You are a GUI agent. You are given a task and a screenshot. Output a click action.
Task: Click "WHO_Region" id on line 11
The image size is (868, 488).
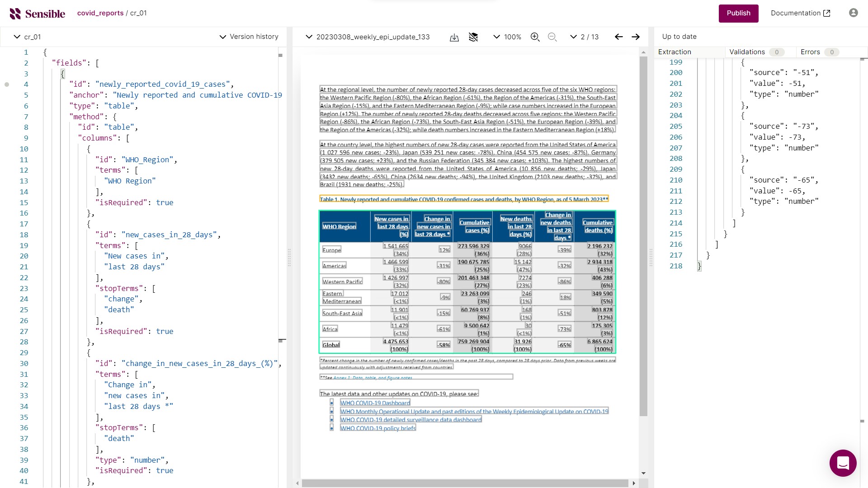click(147, 160)
